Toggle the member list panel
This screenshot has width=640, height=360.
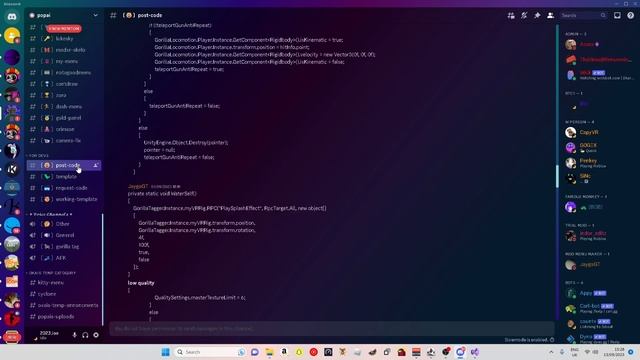pyautogui.click(x=550, y=16)
